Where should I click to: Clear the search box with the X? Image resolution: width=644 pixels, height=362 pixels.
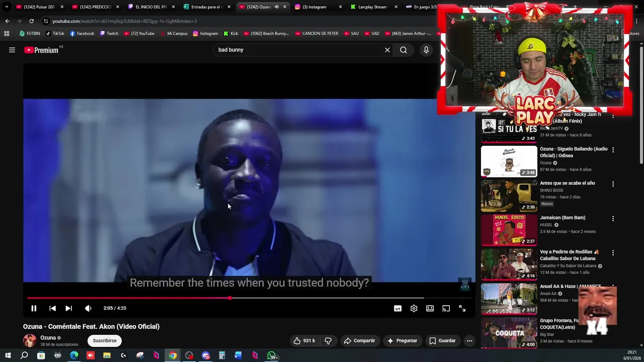[387, 50]
